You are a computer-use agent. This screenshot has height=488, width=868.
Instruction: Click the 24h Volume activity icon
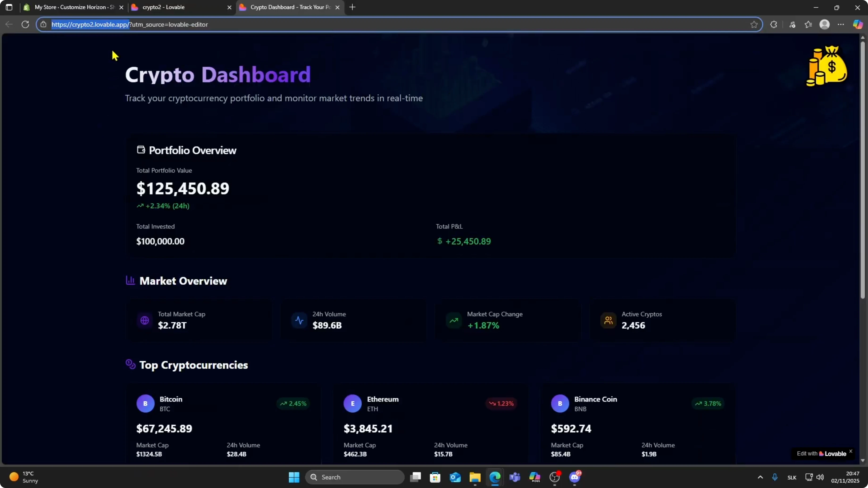tap(299, 320)
